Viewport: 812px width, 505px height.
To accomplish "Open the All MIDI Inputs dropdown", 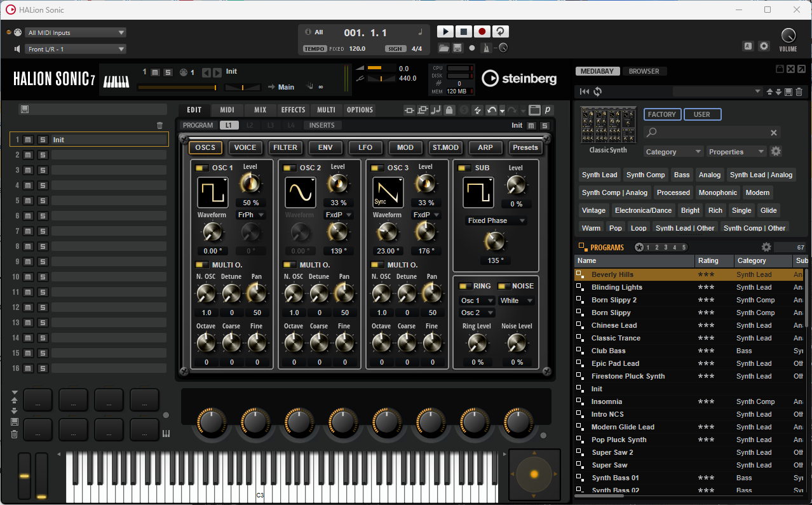I will 76,33.
